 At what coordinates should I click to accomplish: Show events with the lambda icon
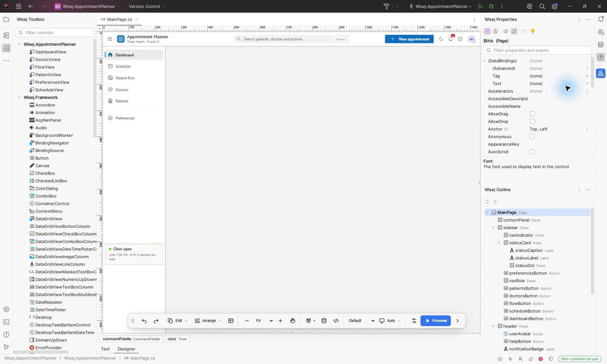[x=495, y=31]
